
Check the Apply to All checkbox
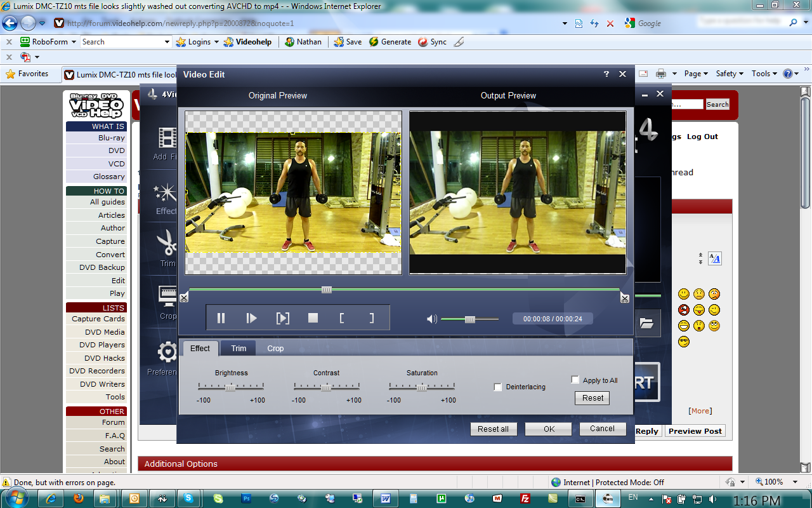pos(575,380)
